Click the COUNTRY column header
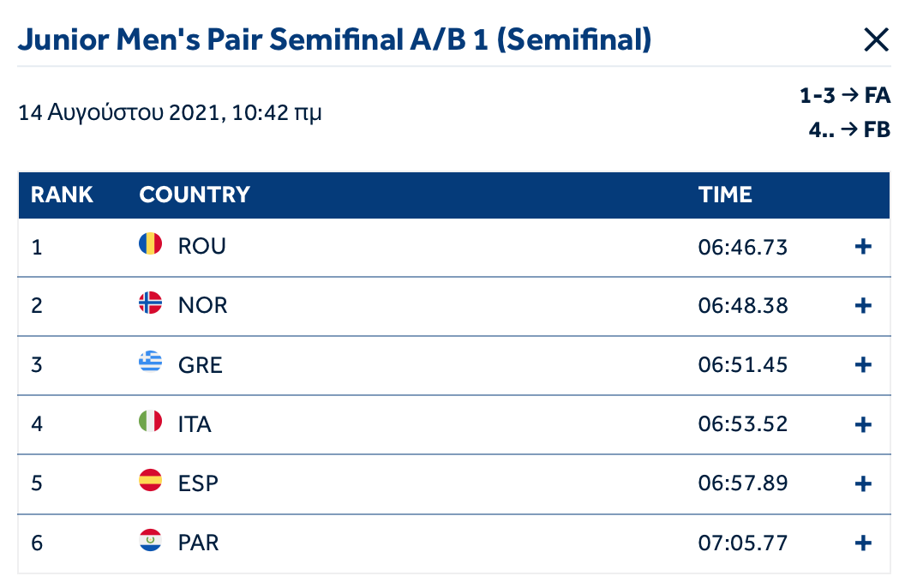Image resolution: width=905 pixels, height=588 pixels. pyautogui.click(x=195, y=195)
